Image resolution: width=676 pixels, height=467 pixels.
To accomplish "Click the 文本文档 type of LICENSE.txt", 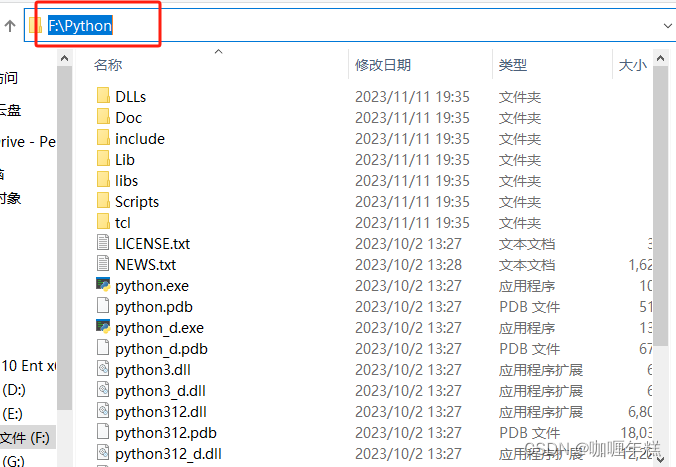I will pyautogui.click(x=527, y=244).
